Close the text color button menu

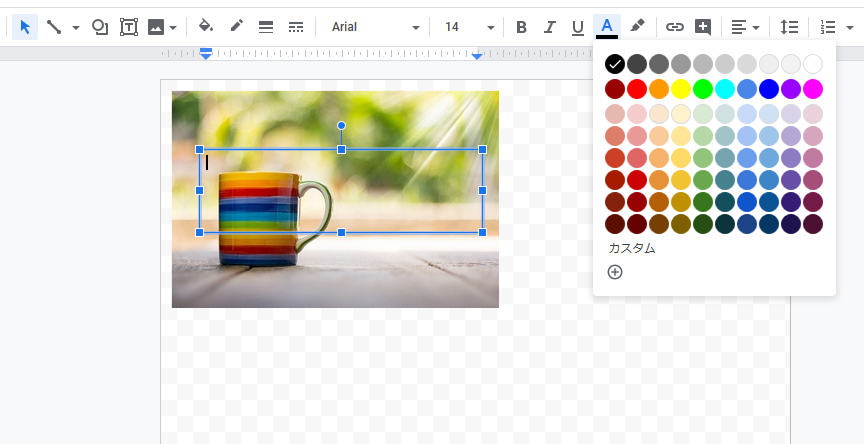pos(607,27)
